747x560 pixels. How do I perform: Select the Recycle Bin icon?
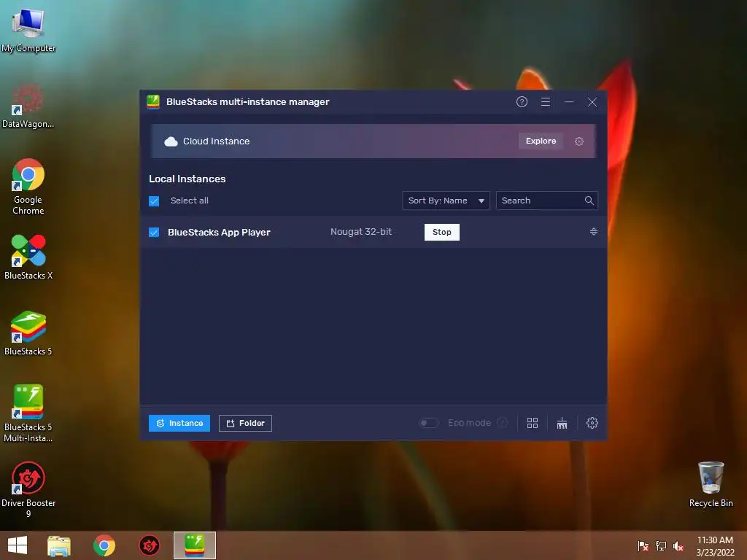point(711,484)
